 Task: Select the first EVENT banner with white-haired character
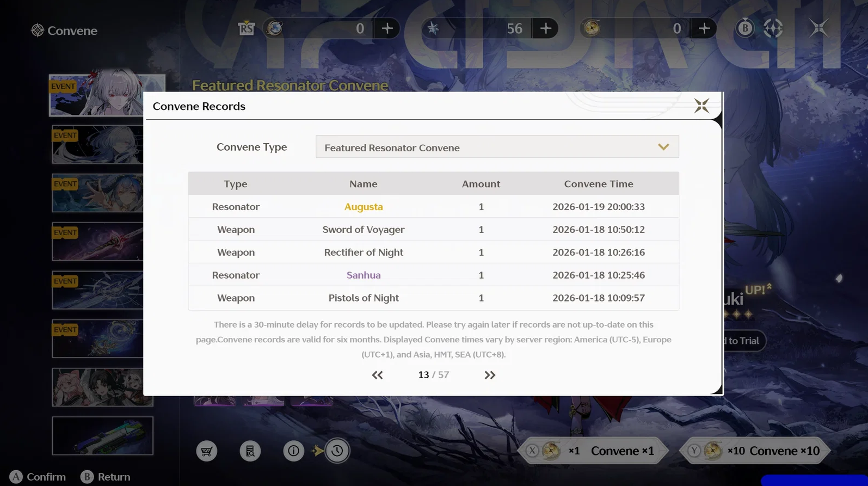pos(107,94)
